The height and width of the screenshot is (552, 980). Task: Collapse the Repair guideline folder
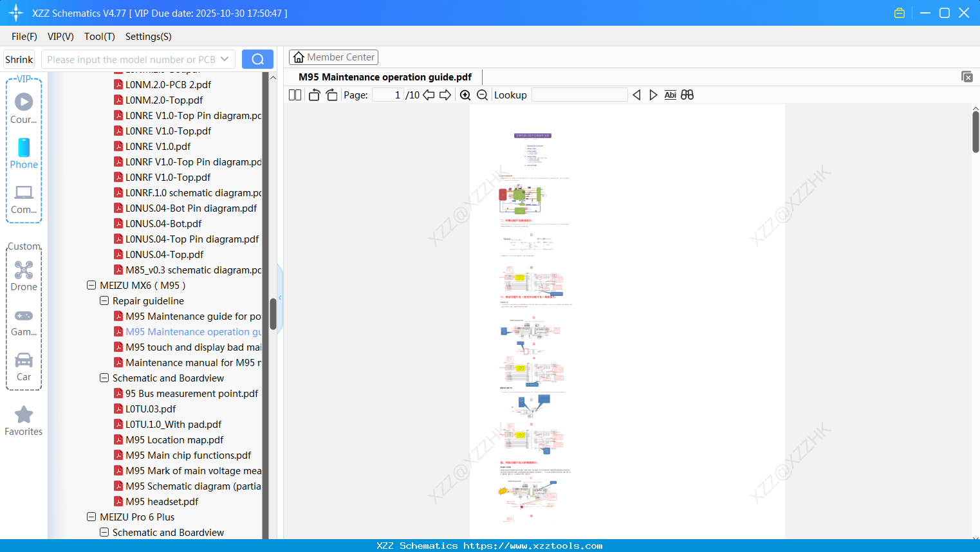[104, 300]
